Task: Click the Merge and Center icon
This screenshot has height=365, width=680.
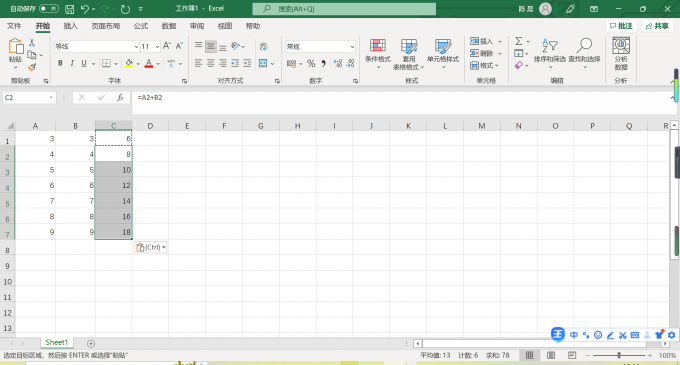Action: [263, 63]
